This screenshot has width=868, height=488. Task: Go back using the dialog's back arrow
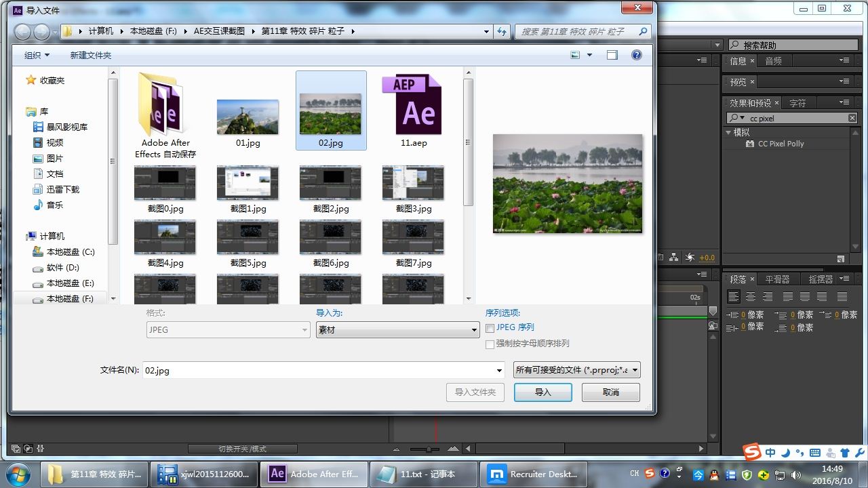coord(22,31)
